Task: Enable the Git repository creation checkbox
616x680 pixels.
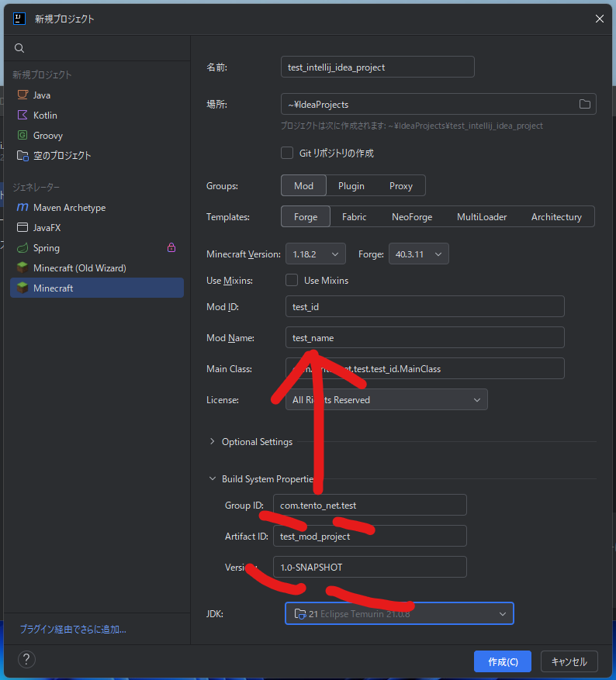Action: (x=287, y=153)
